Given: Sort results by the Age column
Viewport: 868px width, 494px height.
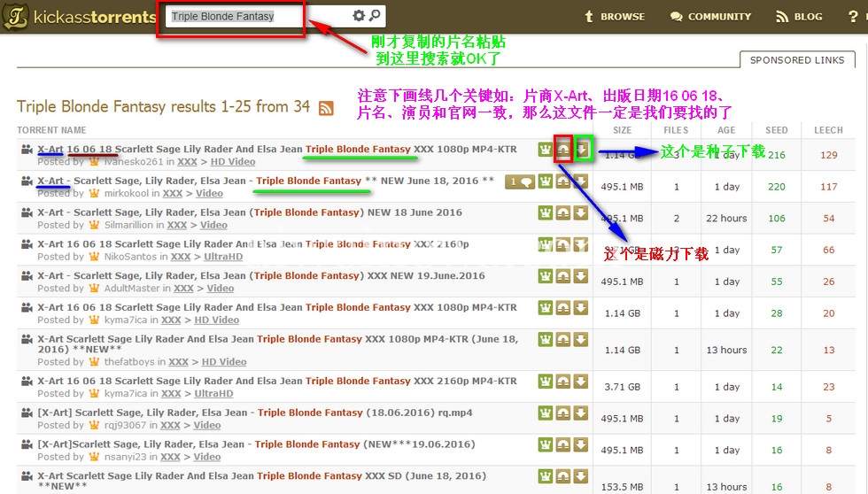Looking at the screenshot, I should point(726,130).
